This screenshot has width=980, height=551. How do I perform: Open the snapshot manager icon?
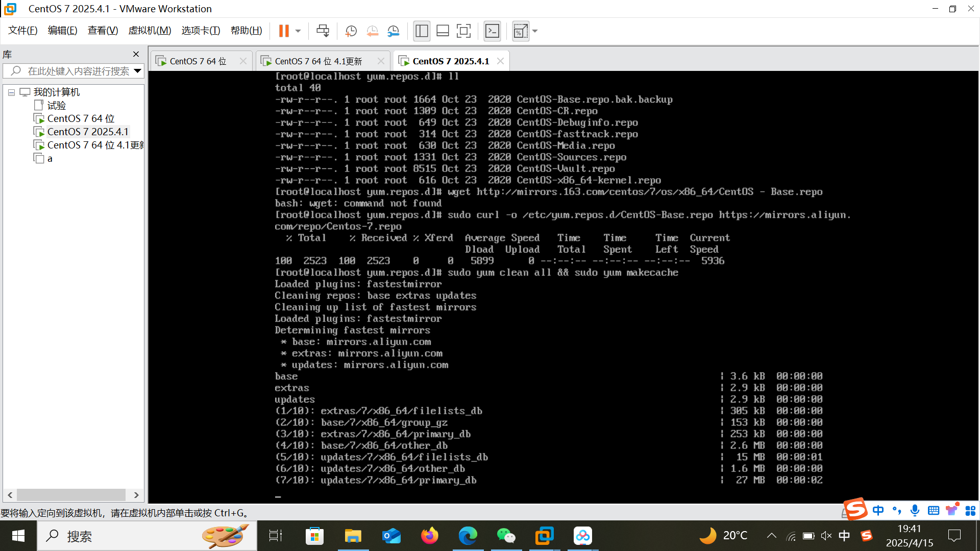tap(393, 31)
